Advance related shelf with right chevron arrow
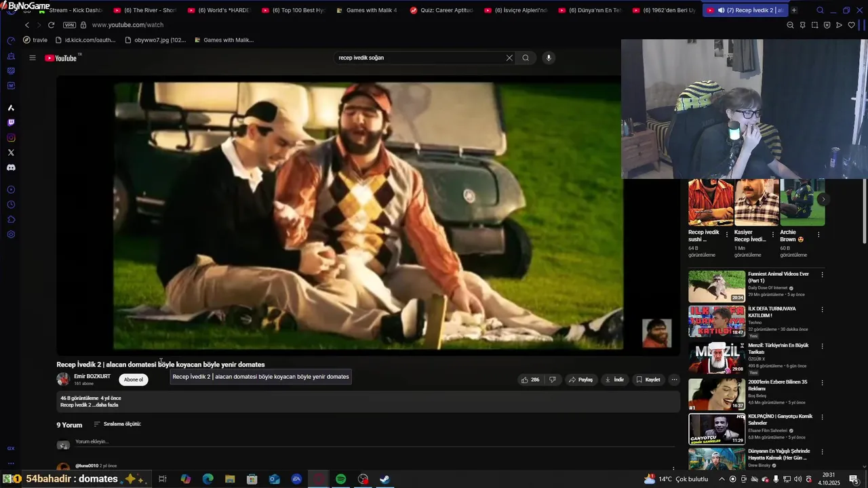This screenshot has width=868, height=488. pyautogui.click(x=823, y=199)
